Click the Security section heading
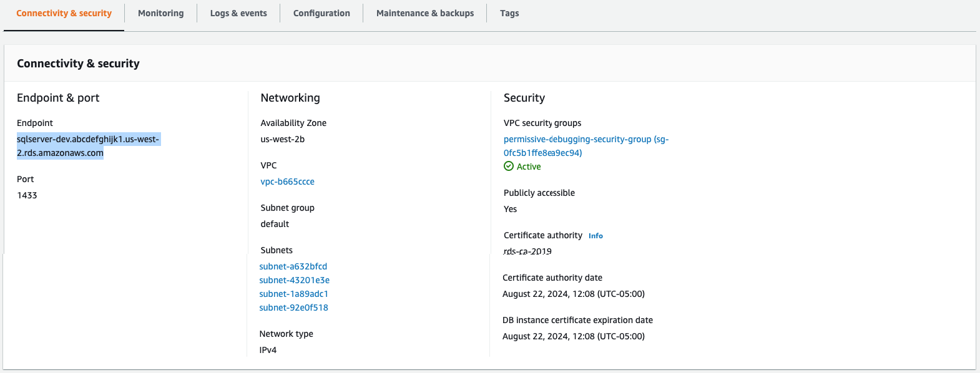The width and height of the screenshot is (980, 373). click(x=524, y=98)
